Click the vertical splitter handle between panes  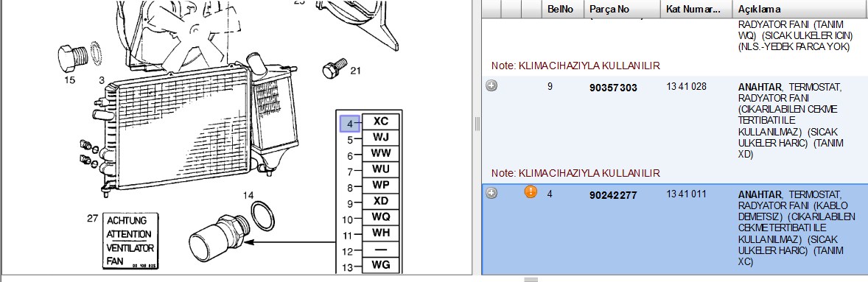477,124
